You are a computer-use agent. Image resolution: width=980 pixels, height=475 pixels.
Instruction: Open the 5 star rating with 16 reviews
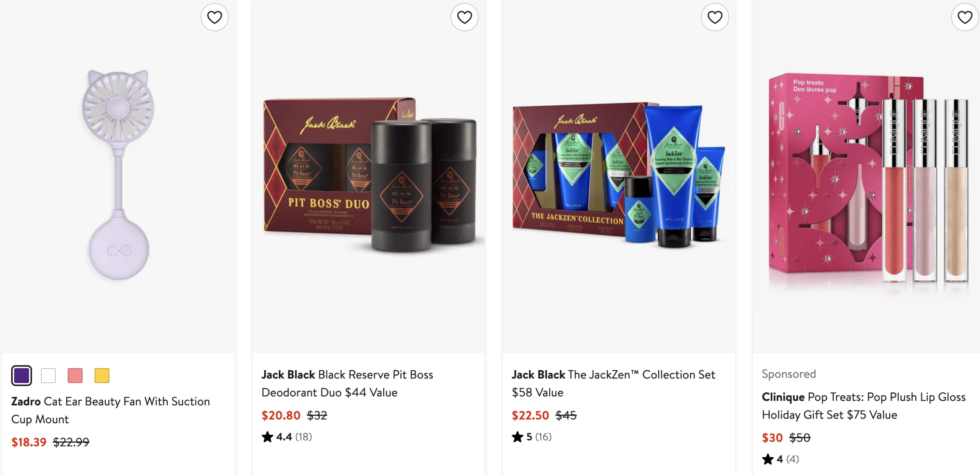pos(532,437)
